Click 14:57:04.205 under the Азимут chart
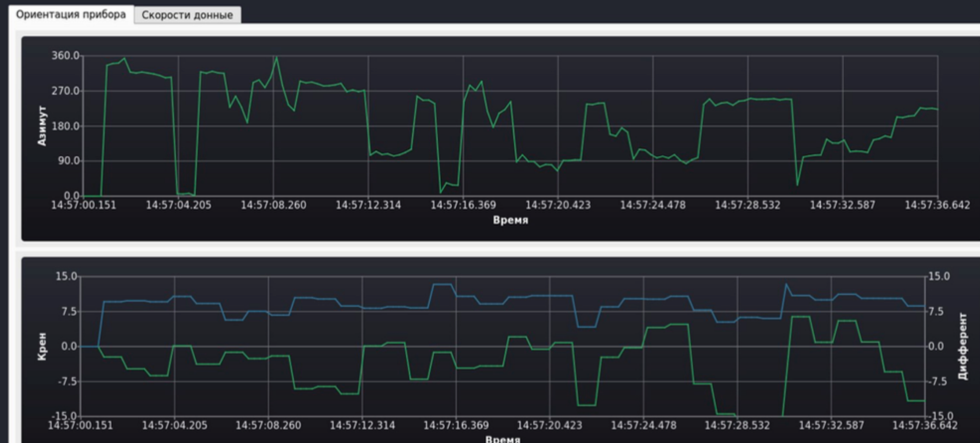The height and width of the screenshot is (443, 980). pyautogui.click(x=178, y=205)
